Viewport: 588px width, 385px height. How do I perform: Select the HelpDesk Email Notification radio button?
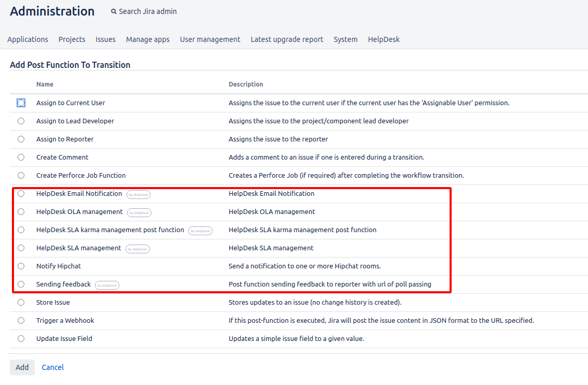(21, 193)
